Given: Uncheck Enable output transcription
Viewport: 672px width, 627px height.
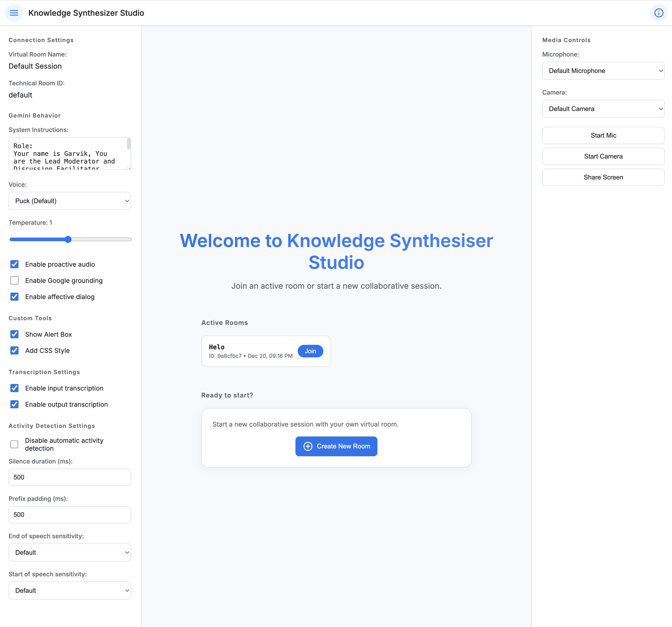Looking at the screenshot, I should [x=14, y=404].
